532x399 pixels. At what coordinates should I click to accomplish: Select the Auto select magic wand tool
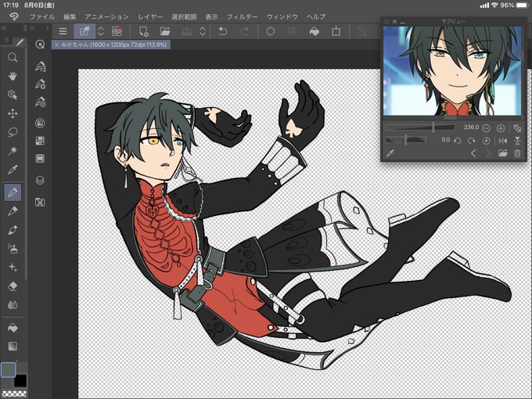[13, 151]
